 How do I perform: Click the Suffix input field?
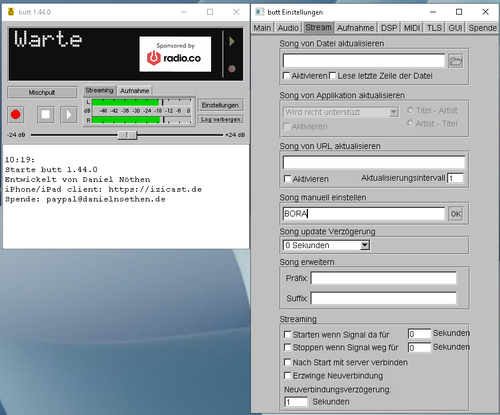(x=383, y=298)
